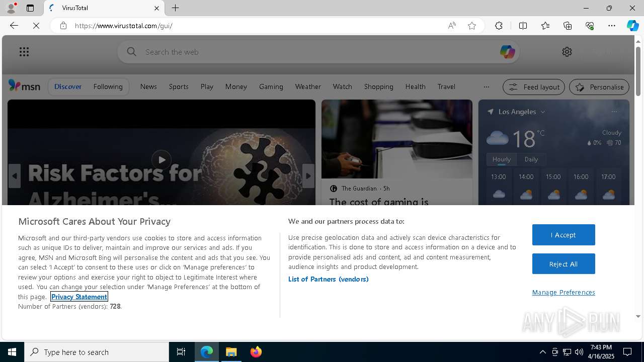Close the VirusTotal tab
This screenshot has width=644, height=362.
[x=156, y=8]
